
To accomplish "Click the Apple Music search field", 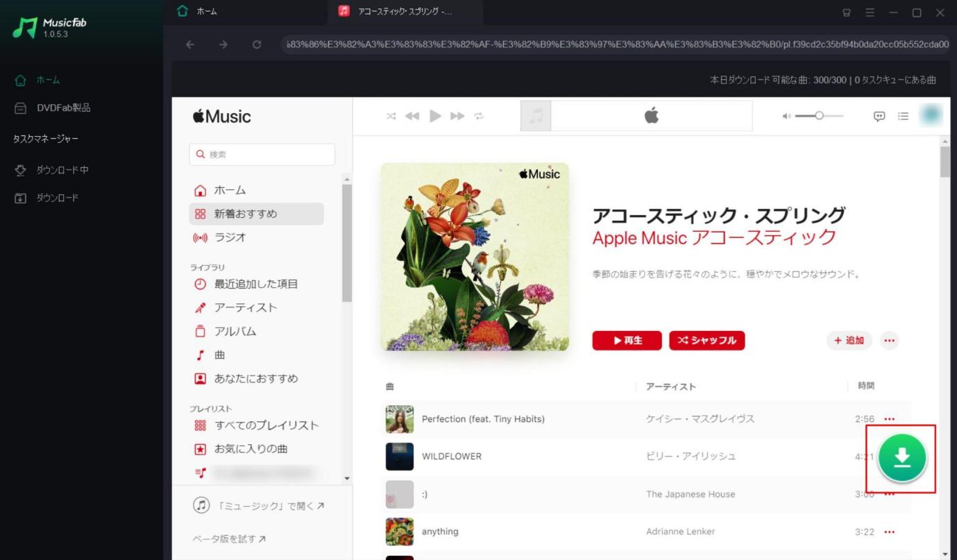I will point(262,154).
